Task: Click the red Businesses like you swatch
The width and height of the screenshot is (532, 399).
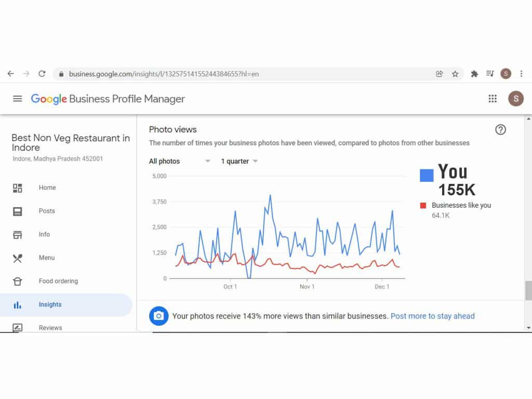Action: (x=423, y=206)
